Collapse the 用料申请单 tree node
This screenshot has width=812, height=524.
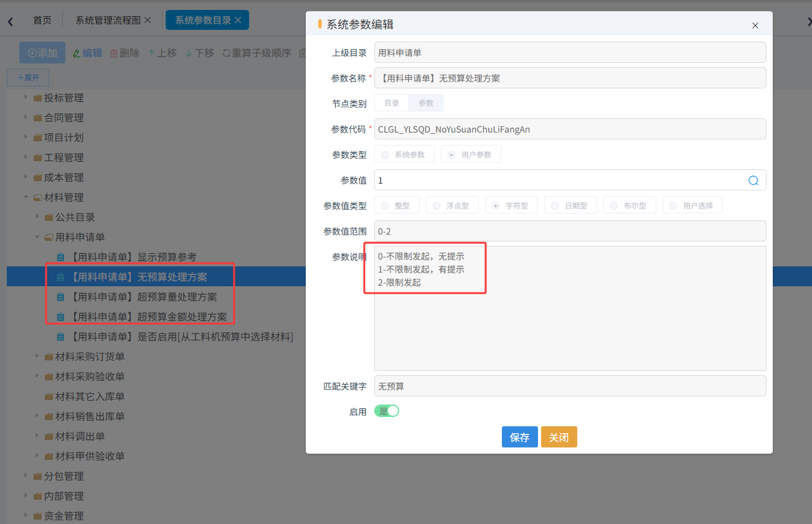[x=37, y=237]
